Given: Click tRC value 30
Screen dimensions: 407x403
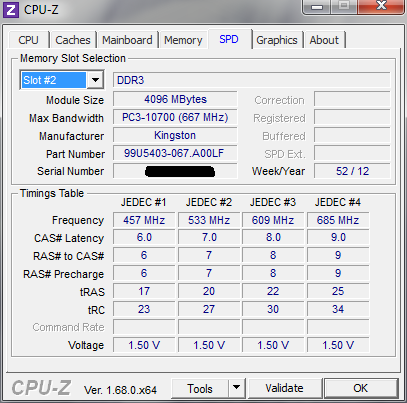Looking at the screenshot, I should coord(273,309).
